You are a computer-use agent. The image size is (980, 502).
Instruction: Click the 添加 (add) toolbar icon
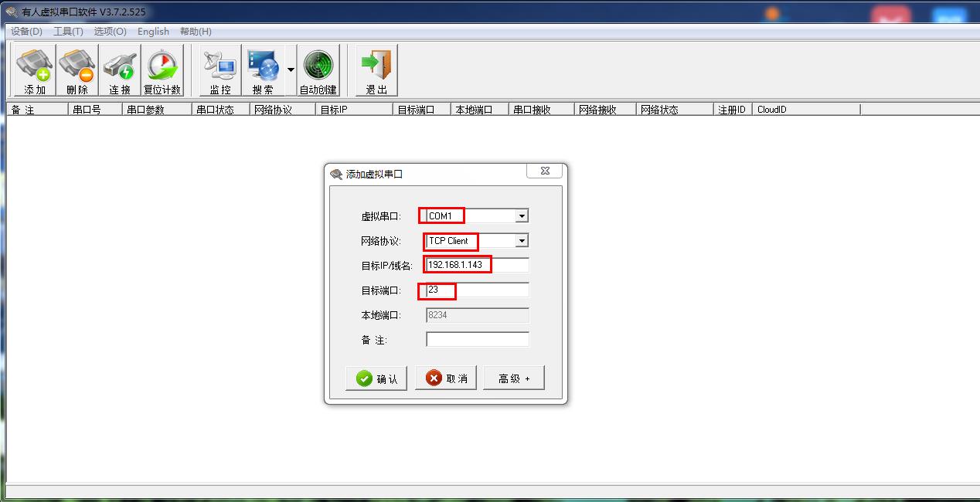tap(35, 71)
